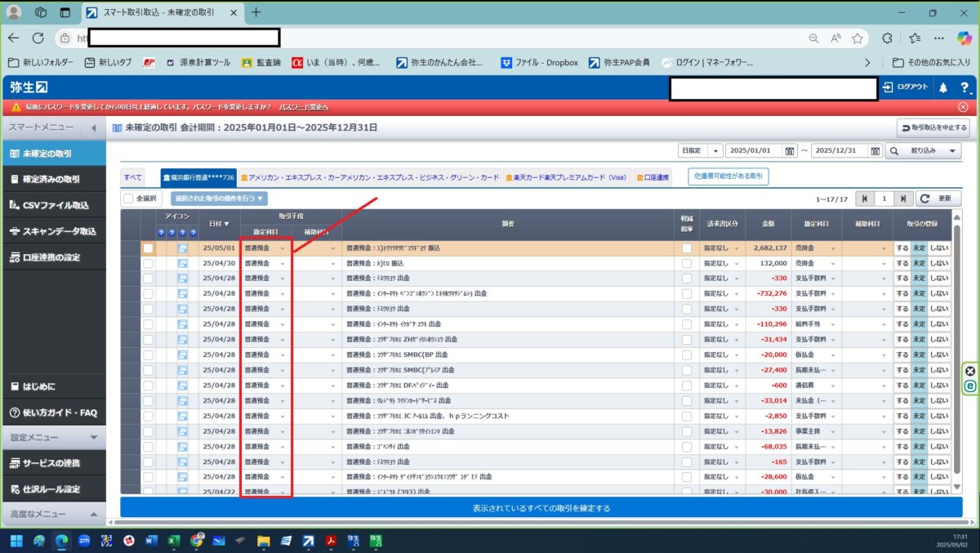Image resolution: width=980 pixels, height=553 pixels.
Task: Dismiss the red password warning banner
Action: [x=963, y=107]
